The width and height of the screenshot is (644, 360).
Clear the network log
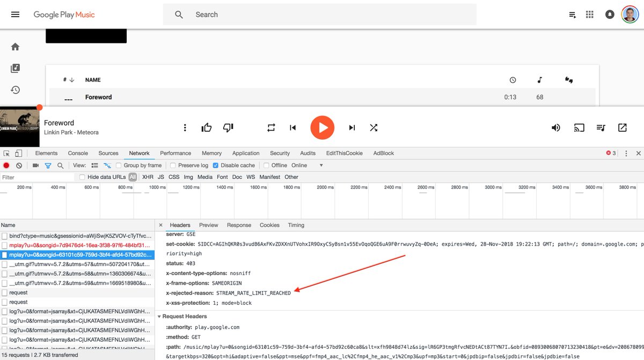tap(19, 165)
